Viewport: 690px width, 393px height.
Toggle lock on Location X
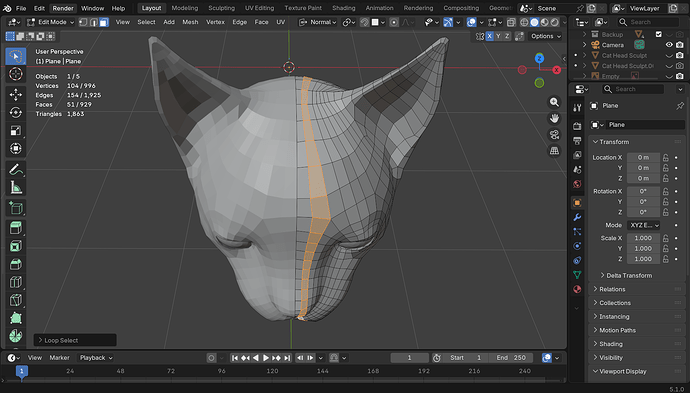[666, 158]
